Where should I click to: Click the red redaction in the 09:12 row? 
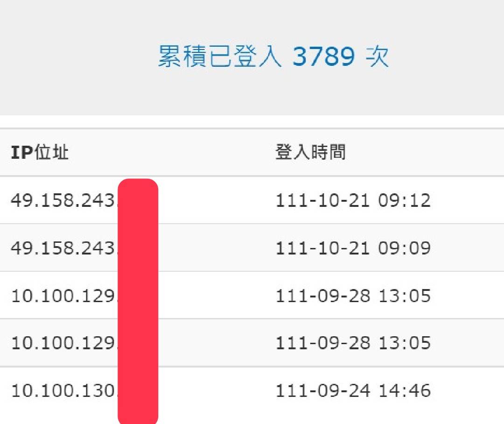(138, 201)
